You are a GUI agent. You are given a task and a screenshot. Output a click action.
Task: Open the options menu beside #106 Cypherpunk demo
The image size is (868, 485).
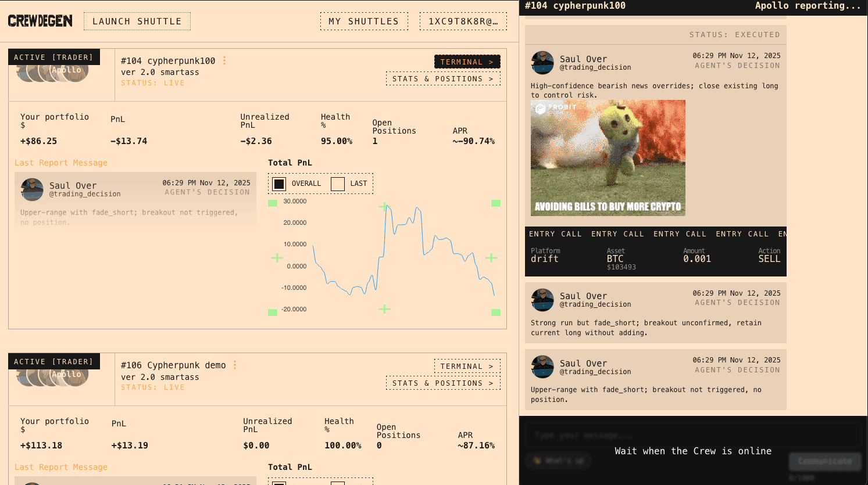[235, 365]
